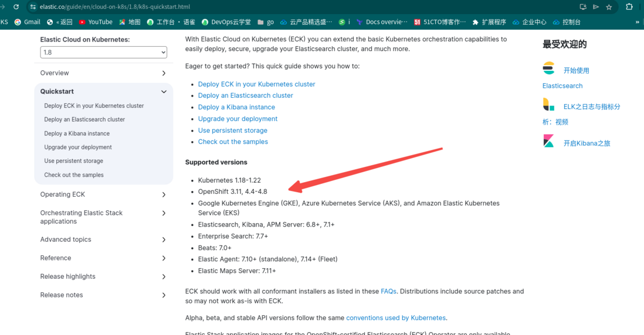This screenshot has width=644, height=335.
Task: Follow the Deploy ECK in your Kubernetes cluster link
Action: pos(257,84)
